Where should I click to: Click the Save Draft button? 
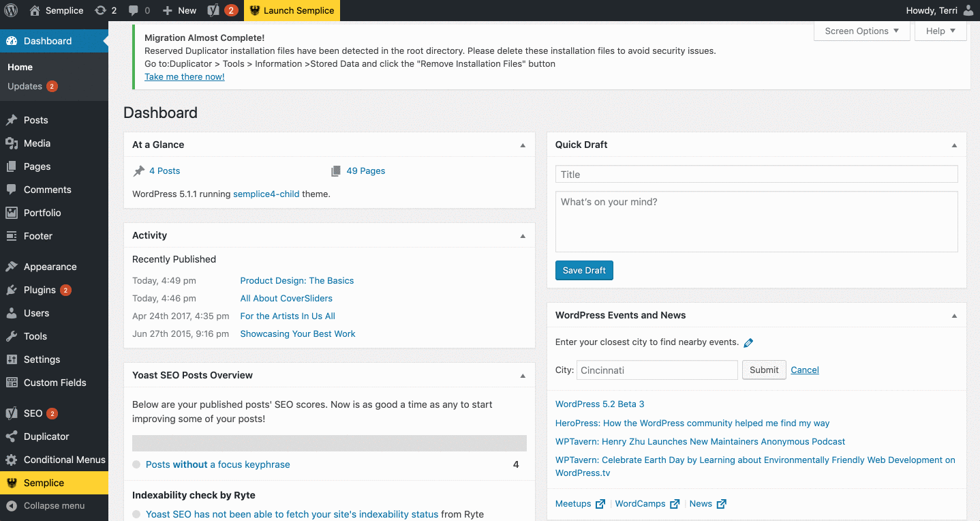[583, 270]
